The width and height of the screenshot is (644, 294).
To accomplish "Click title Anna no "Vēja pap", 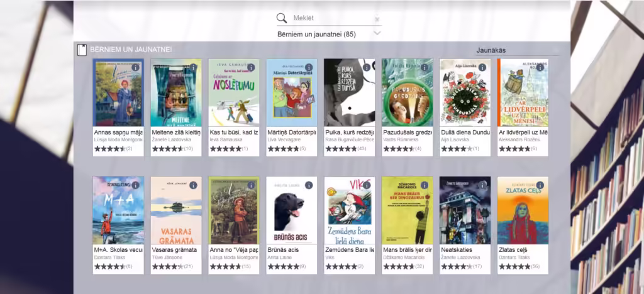I will (234, 250).
